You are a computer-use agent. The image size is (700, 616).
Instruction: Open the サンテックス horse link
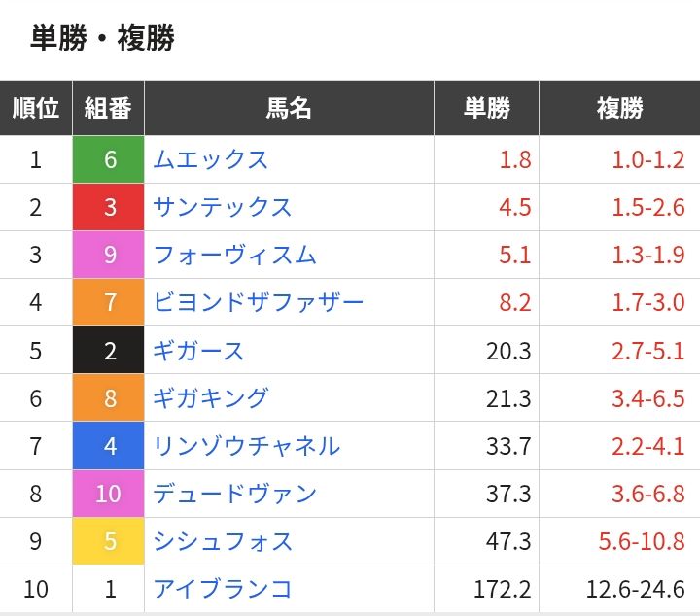click(x=223, y=207)
